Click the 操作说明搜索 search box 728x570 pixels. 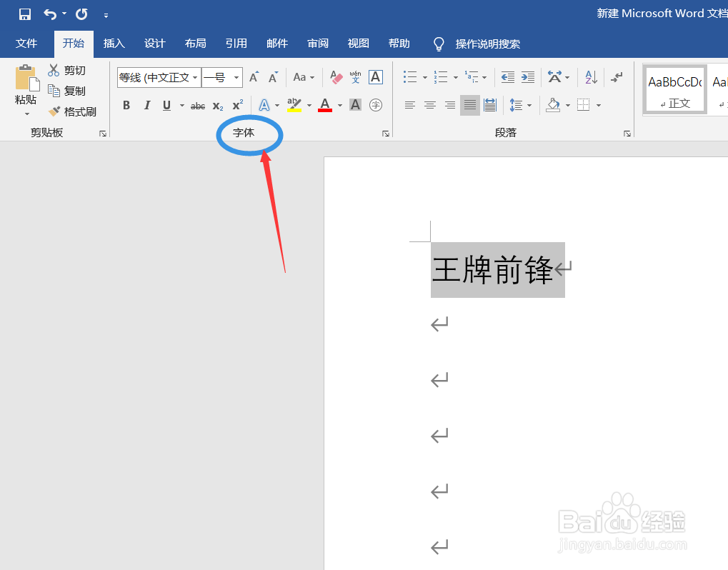tap(487, 44)
